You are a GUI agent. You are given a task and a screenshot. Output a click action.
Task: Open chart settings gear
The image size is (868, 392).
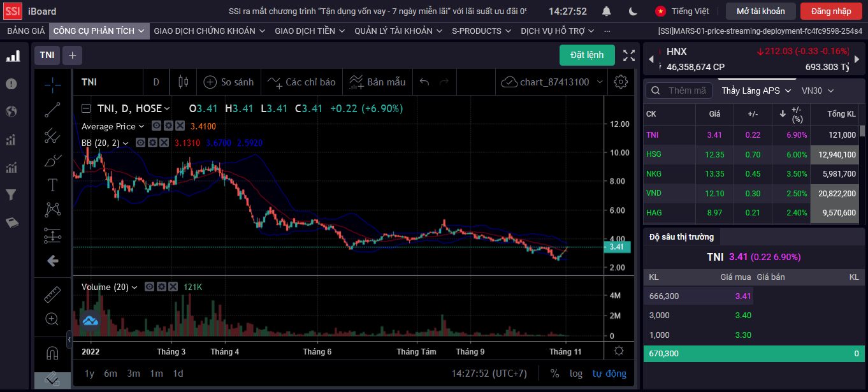621,82
